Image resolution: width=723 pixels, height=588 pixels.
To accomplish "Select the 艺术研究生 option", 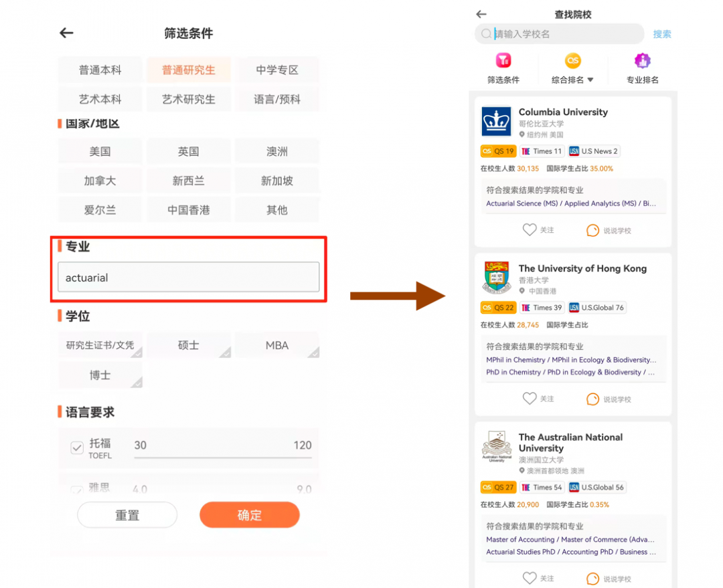I will click(189, 99).
